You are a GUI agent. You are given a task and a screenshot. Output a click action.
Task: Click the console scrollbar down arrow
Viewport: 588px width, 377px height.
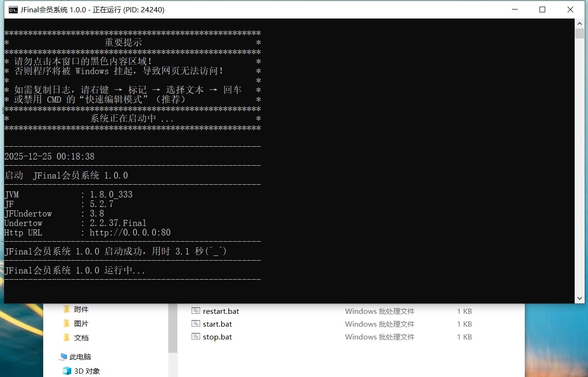579,298
